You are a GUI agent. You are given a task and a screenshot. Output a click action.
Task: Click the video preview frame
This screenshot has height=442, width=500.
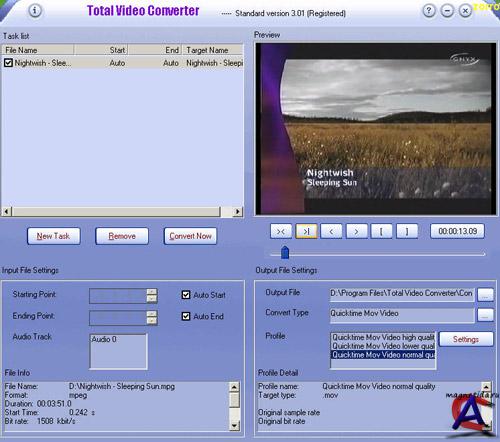[x=376, y=129]
